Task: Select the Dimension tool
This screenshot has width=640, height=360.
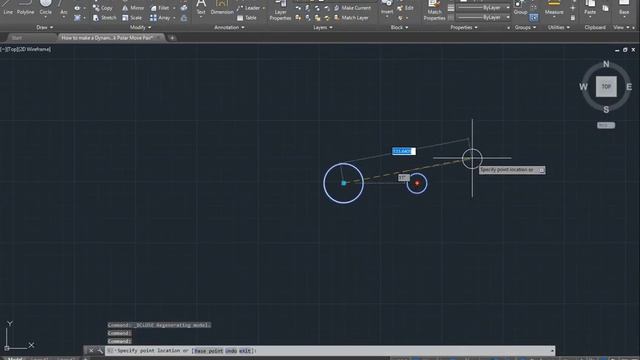Action: (x=222, y=8)
